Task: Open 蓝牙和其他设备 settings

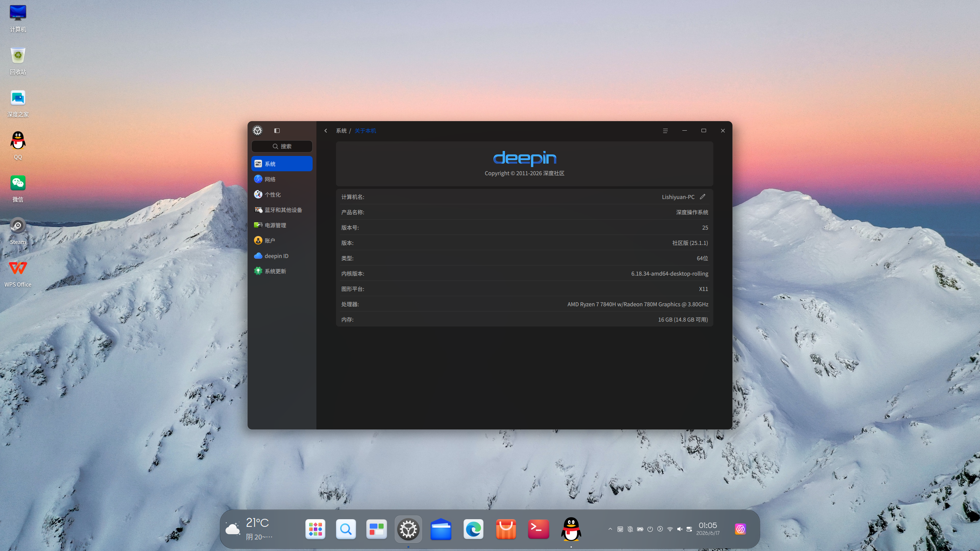Action: pos(282,210)
